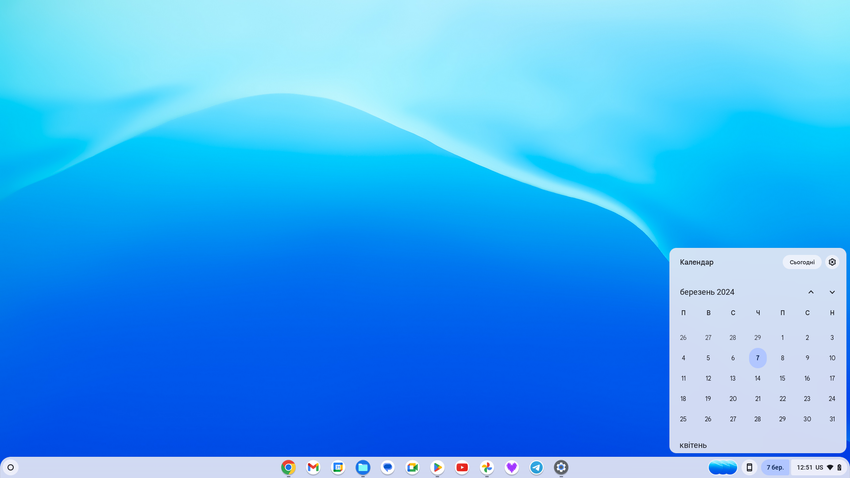
Task: Pick March 31 in the calendar grid
Action: [x=832, y=419]
